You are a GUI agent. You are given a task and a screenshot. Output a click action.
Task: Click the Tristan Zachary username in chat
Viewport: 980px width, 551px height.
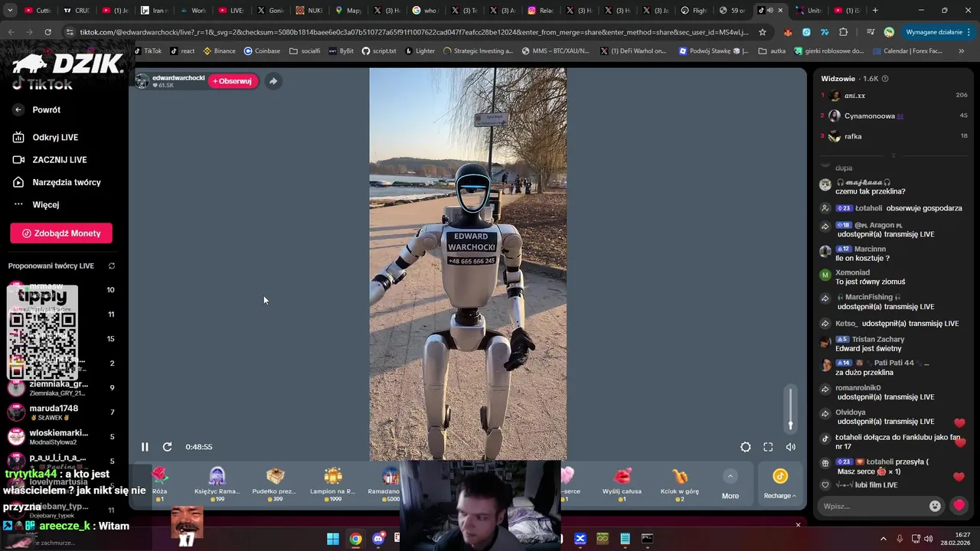point(878,339)
